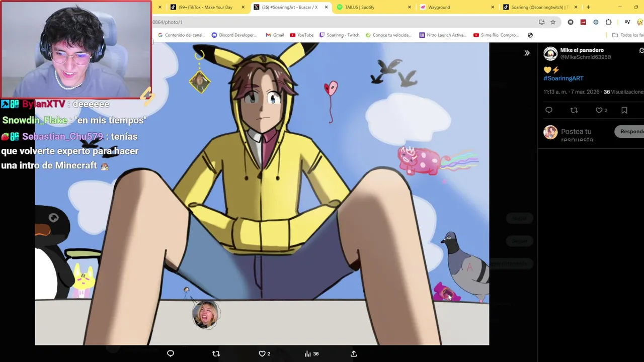This screenshot has height=362, width=644.
Task: Open a new browser tab with plus
Action: [x=588, y=7]
